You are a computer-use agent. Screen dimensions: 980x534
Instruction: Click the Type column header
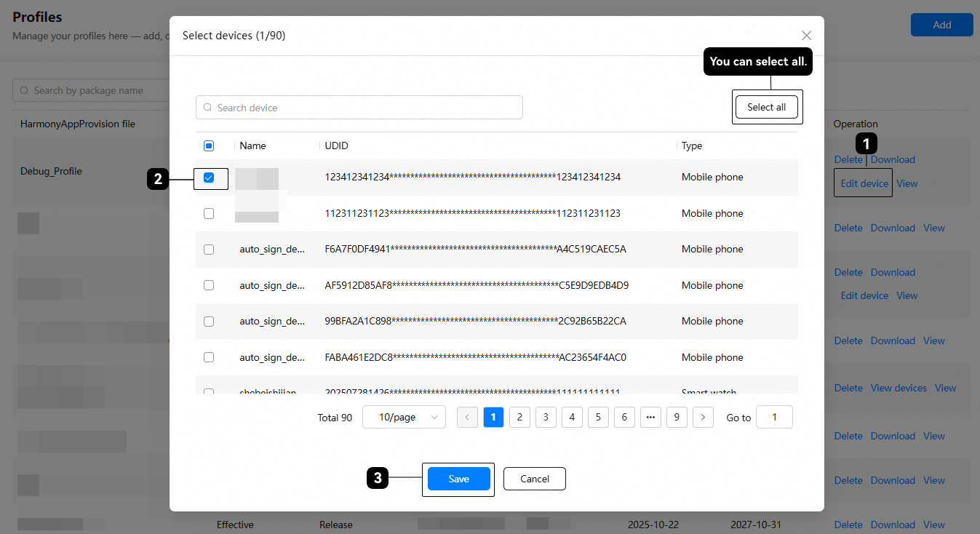coord(692,146)
